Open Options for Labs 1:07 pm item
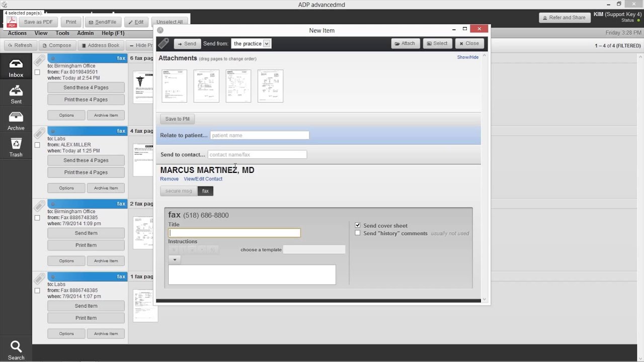644x362 pixels. 66,334
